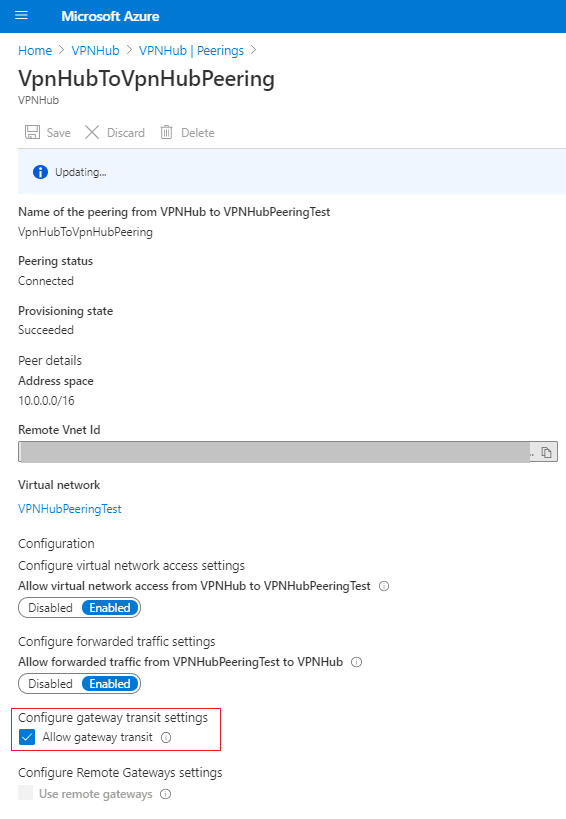Navigate to VPNHub breadcrumb

(x=96, y=51)
